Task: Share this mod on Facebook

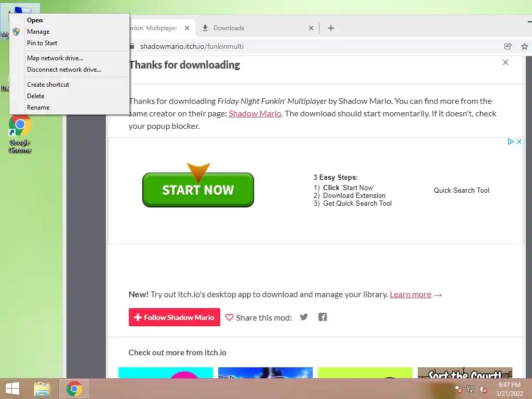Action: pos(322,317)
